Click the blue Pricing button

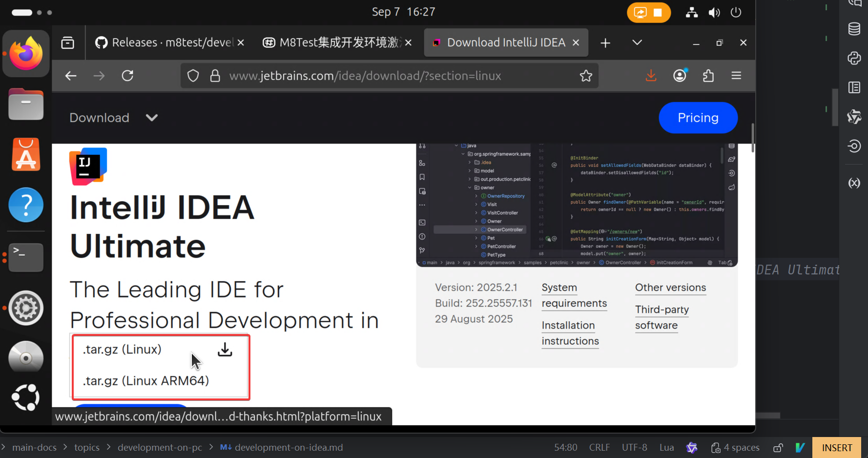click(x=698, y=118)
